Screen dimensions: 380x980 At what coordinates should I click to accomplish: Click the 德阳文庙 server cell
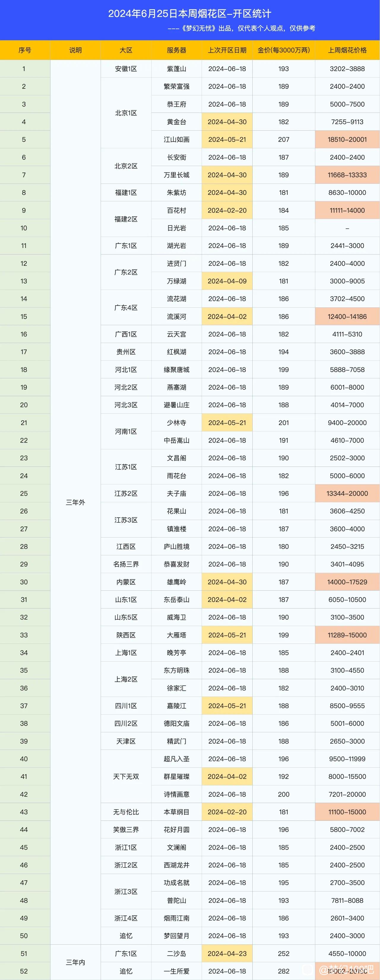tap(177, 723)
